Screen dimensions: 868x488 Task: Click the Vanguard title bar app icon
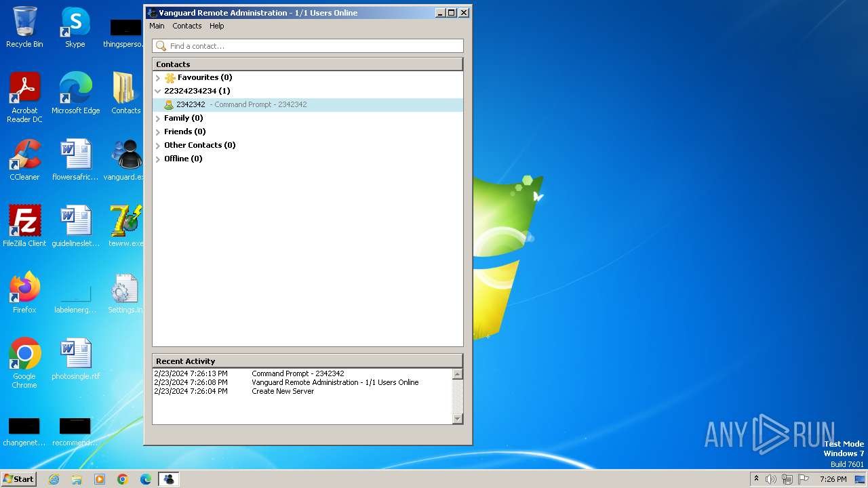tap(153, 13)
